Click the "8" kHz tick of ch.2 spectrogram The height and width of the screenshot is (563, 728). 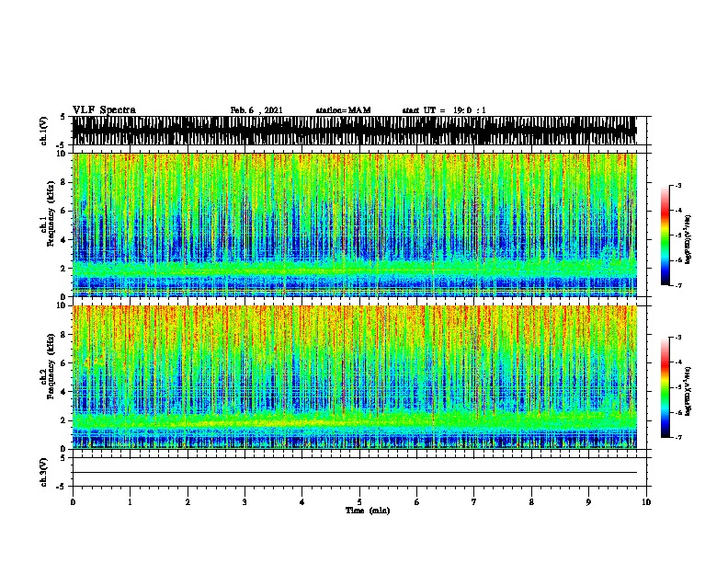pyautogui.click(x=63, y=335)
